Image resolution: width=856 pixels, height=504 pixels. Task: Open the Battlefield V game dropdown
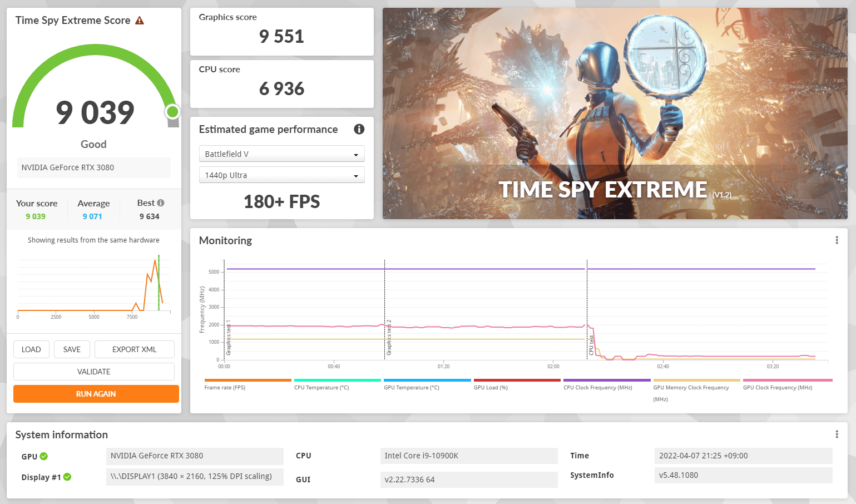click(x=282, y=154)
